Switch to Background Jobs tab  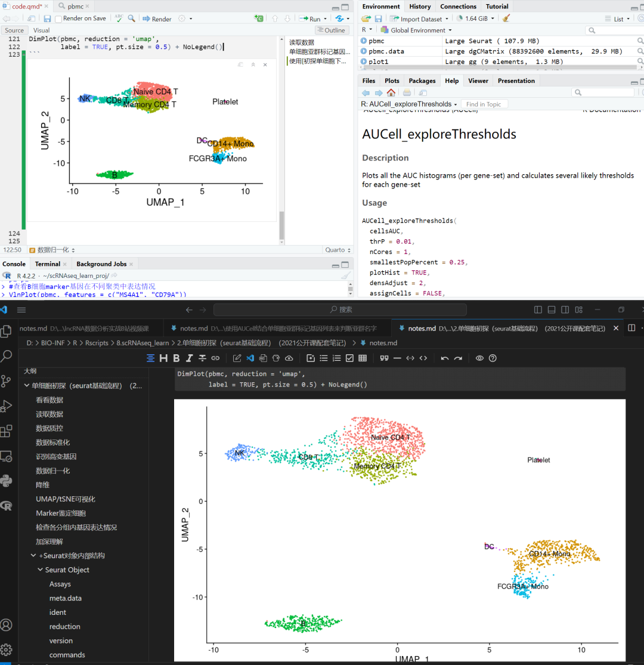[x=102, y=264]
